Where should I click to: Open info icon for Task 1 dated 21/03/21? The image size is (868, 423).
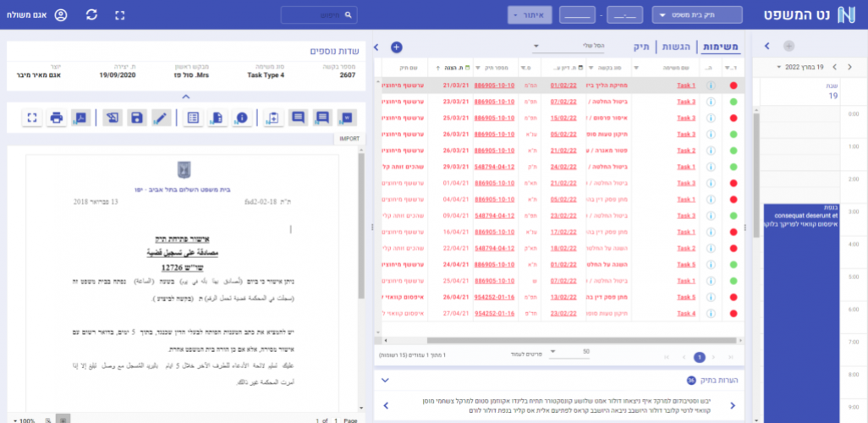click(x=711, y=85)
